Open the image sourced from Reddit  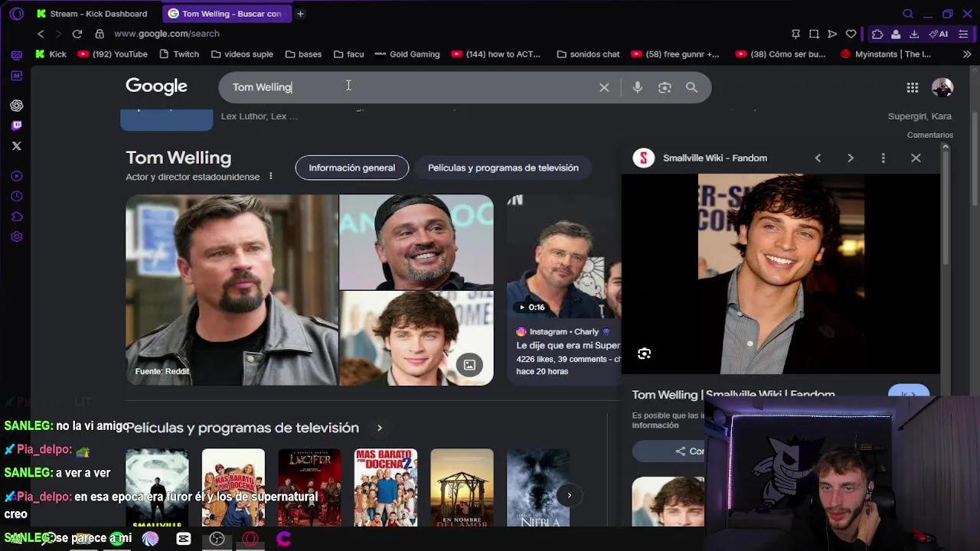tap(231, 289)
